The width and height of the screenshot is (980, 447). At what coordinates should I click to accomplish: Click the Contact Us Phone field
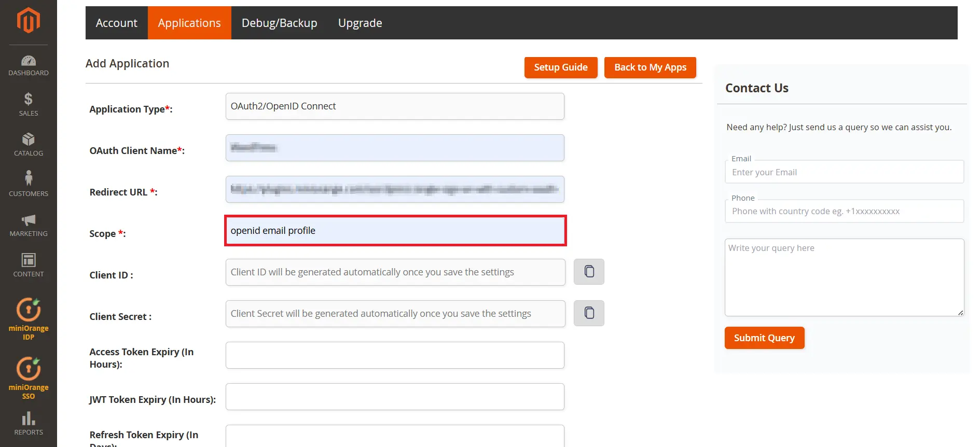[x=844, y=211]
